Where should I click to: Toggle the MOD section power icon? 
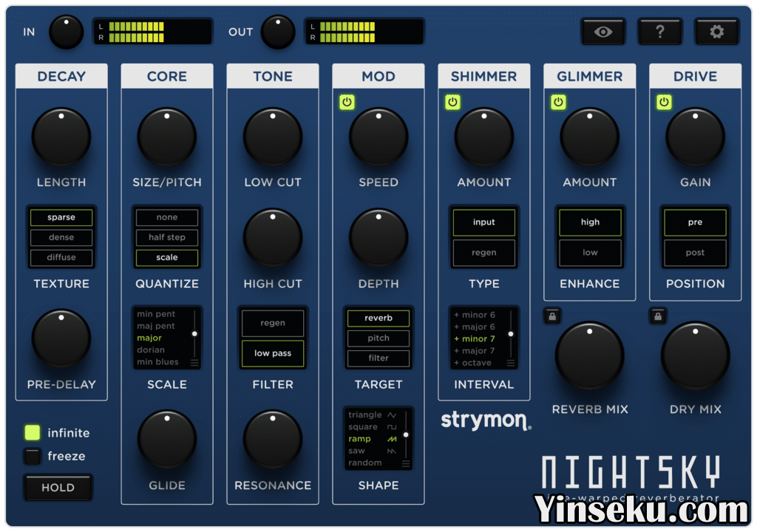pos(347,102)
